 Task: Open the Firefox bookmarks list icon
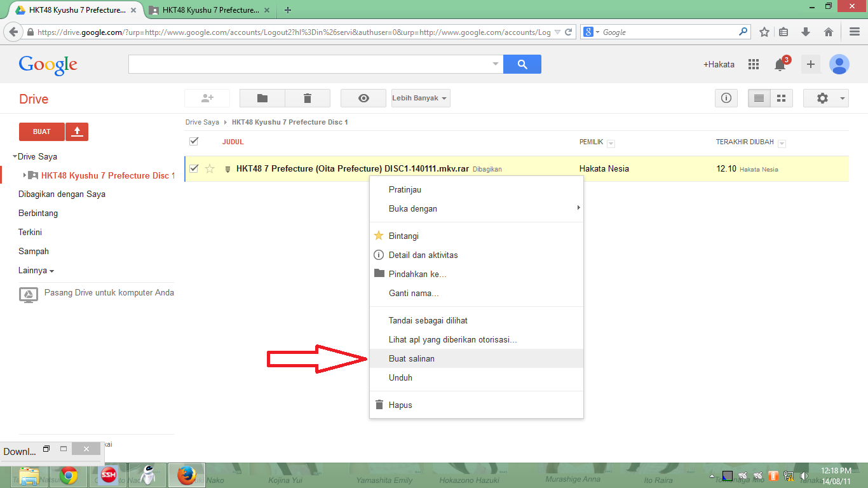pos(783,32)
